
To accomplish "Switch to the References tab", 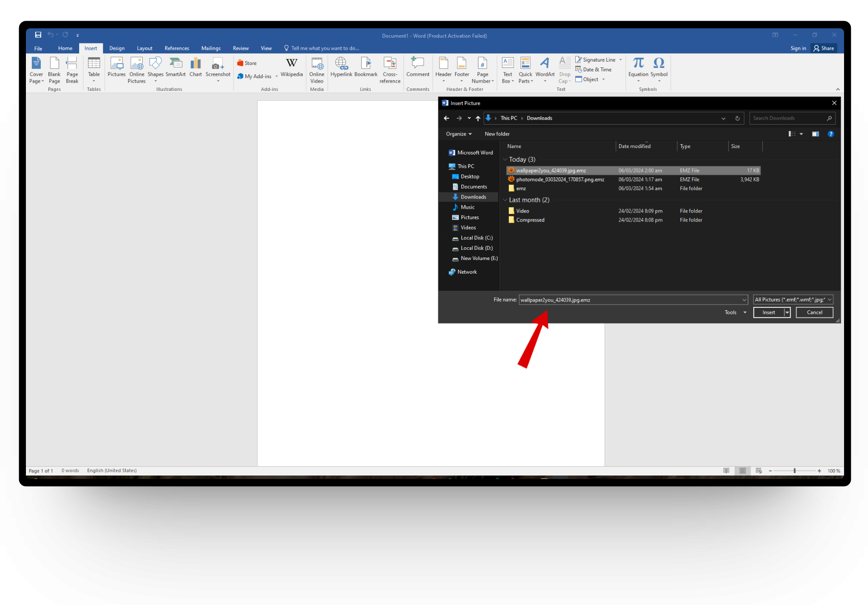I will pos(177,48).
